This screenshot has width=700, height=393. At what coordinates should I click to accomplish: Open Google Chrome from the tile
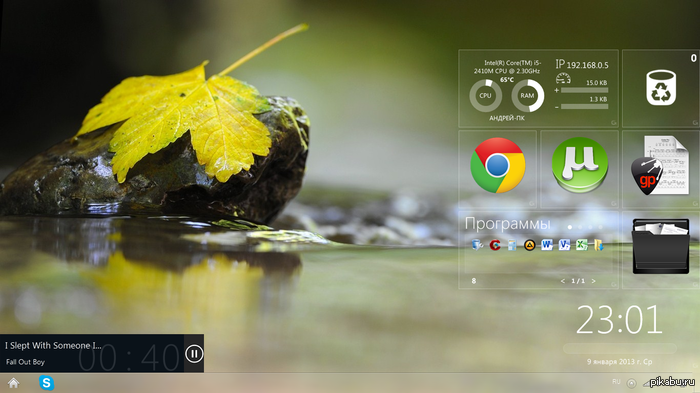(x=497, y=165)
